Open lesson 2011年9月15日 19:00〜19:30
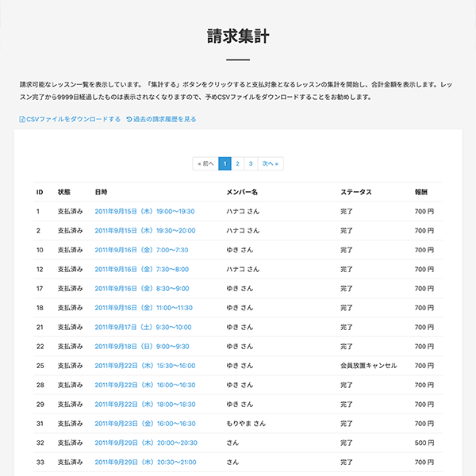The width and height of the screenshot is (476, 476). 144,211
